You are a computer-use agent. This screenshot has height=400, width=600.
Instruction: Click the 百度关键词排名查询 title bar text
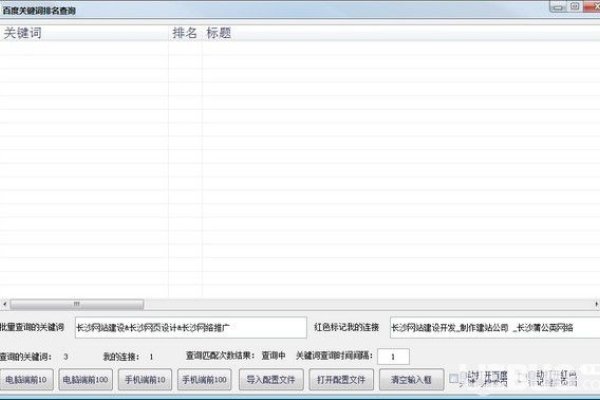click(x=39, y=11)
